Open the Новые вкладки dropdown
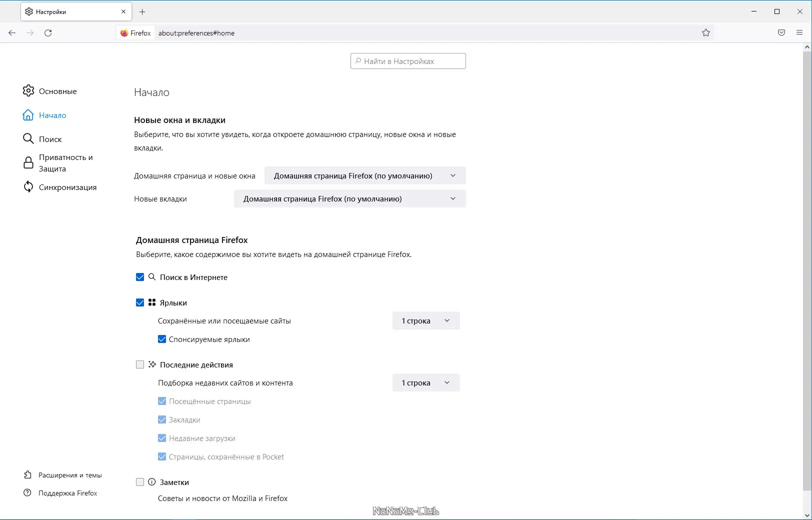This screenshot has width=812, height=520. click(x=349, y=198)
